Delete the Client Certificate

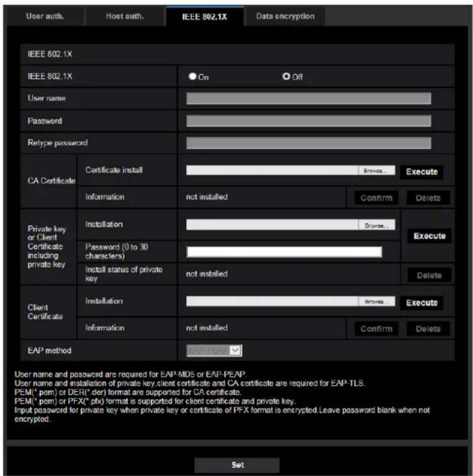coord(428,329)
